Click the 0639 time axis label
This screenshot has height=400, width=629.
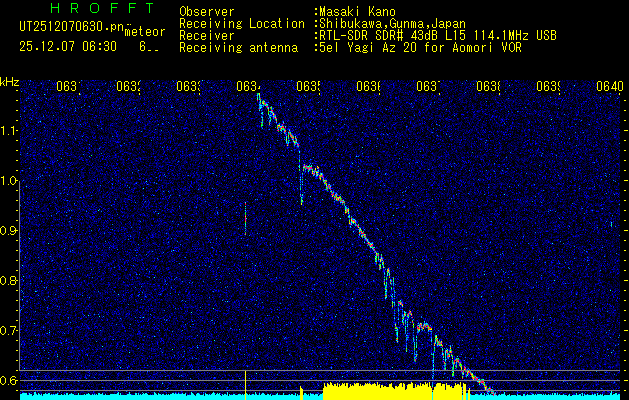548,86
